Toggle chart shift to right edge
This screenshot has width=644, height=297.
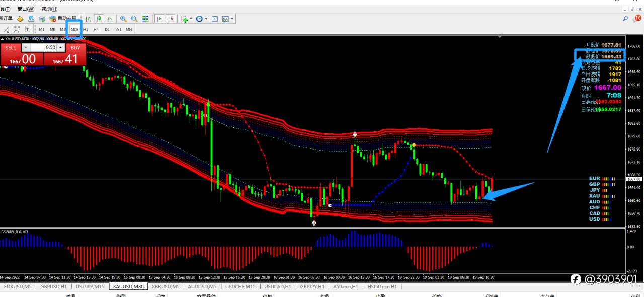point(171,19)
